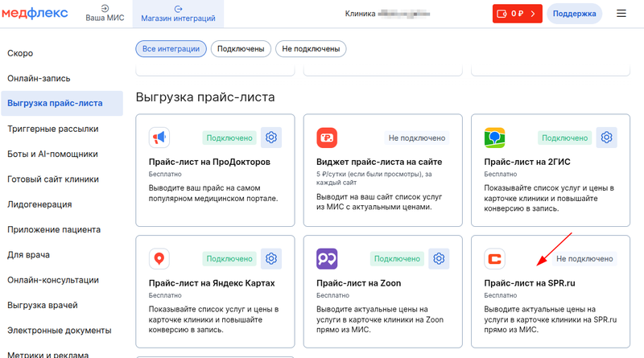
Task: Click the Яндекс Картах card description text
Action: click(x=213, y=319)
